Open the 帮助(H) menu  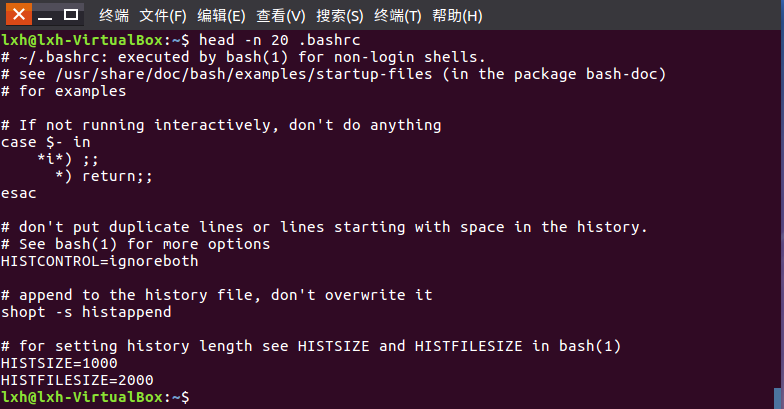tap(457, 16)
